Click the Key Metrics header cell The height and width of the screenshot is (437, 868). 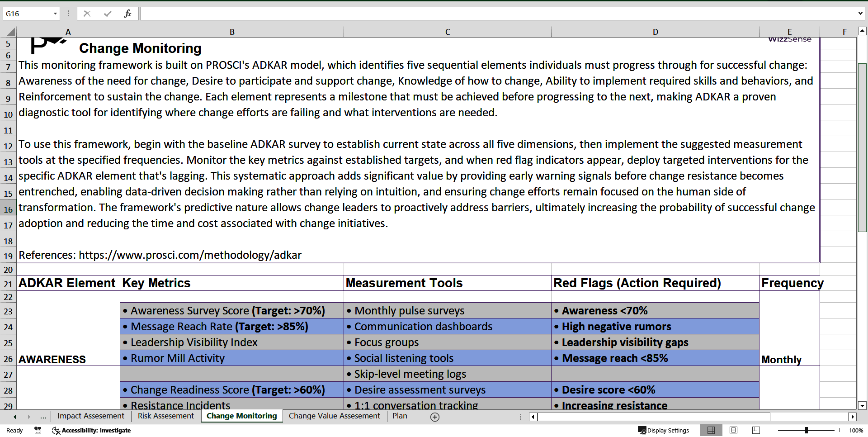pyautogui.click(x=232, y=283)
